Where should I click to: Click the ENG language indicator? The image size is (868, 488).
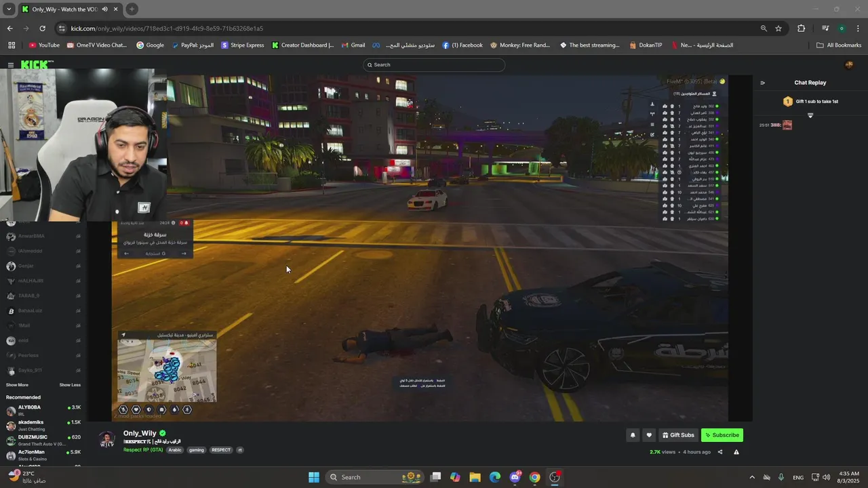tap(798, 477)
